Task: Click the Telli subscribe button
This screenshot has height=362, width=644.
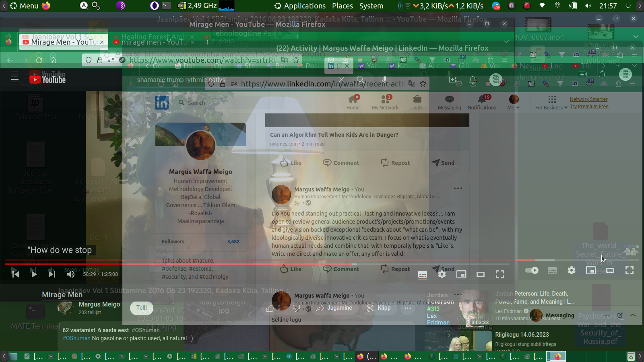Action: [142, 308]
